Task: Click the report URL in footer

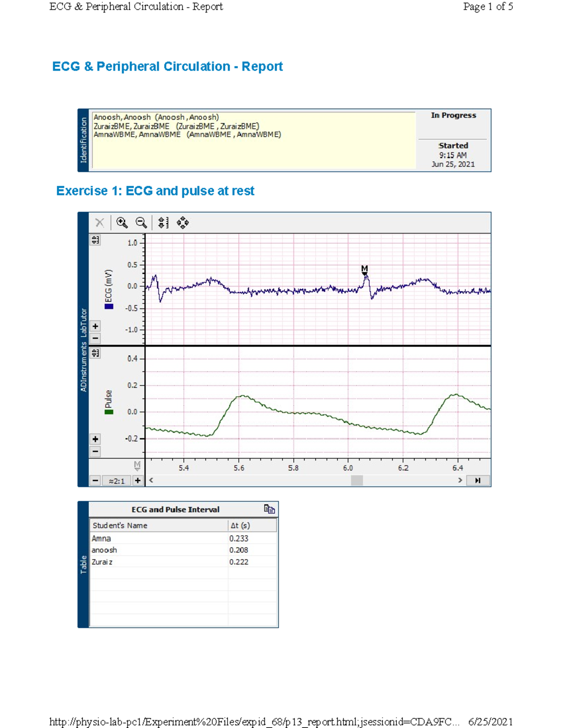Action: pos(254,722)
